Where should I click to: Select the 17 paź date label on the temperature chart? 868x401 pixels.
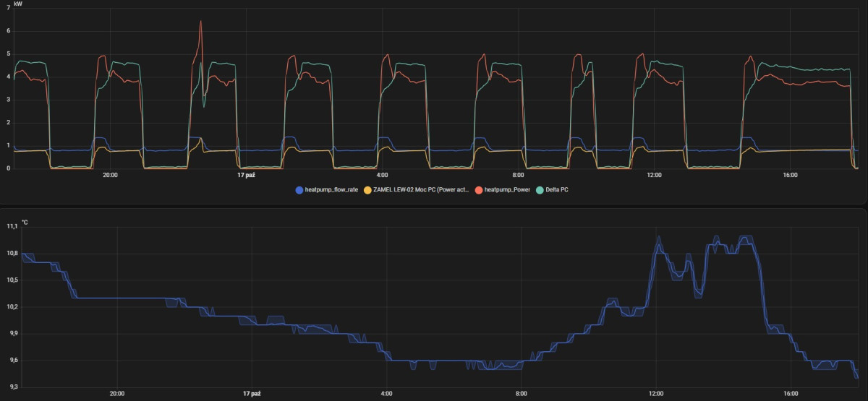pyautogui.click(x=252, y=394)
